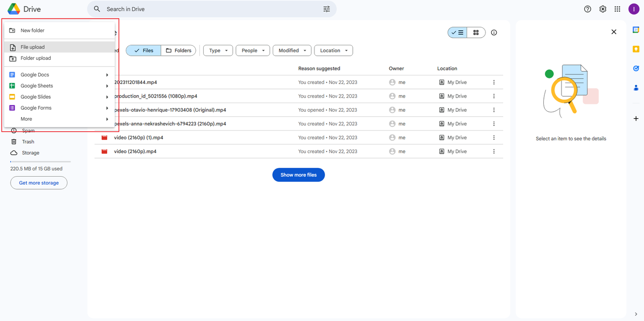Choose Google Slides from the menu
Image resolution: width=644 pixels, height=321 pixels.
click(x=59, y=97)
